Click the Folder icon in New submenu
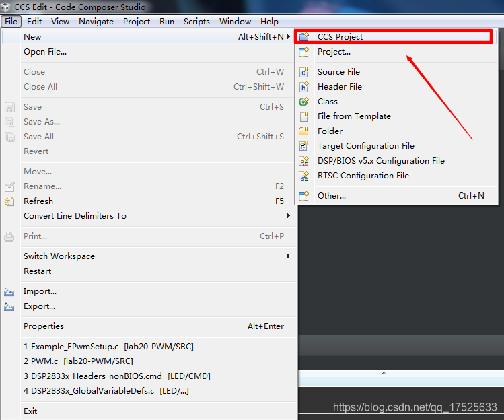The image size is (504, 420). (303, 131)
